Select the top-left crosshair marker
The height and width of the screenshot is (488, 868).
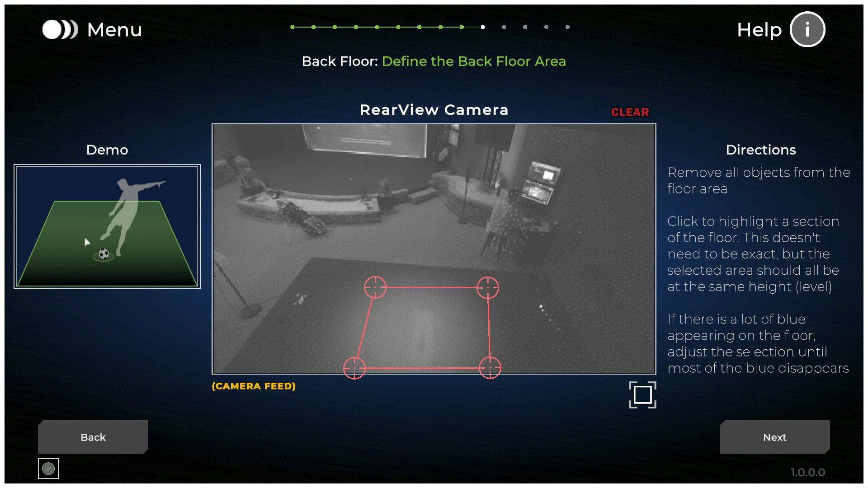click(x=375, y=287)
